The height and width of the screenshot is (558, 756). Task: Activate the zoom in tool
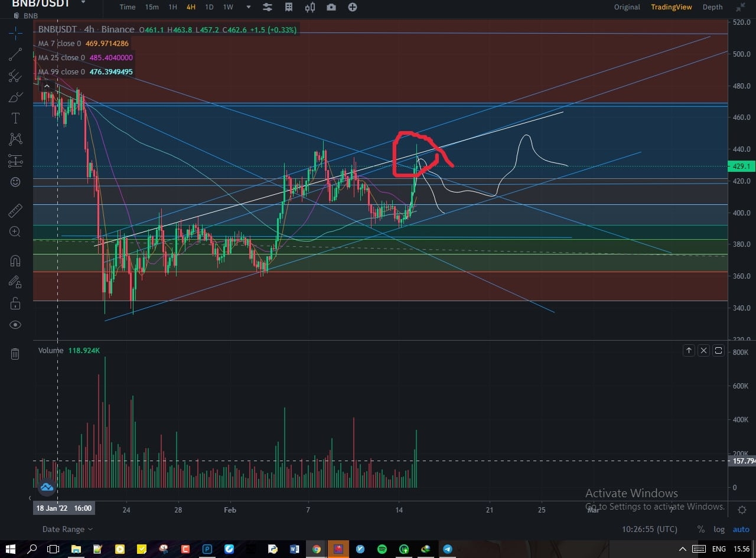pyautogui.click(x=15, y=231)
